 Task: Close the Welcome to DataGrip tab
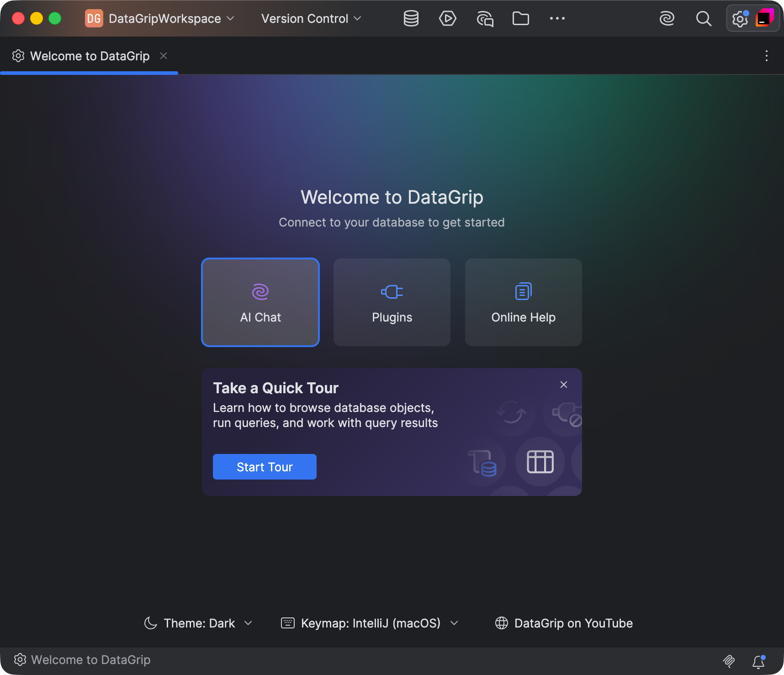pos(164,56)
